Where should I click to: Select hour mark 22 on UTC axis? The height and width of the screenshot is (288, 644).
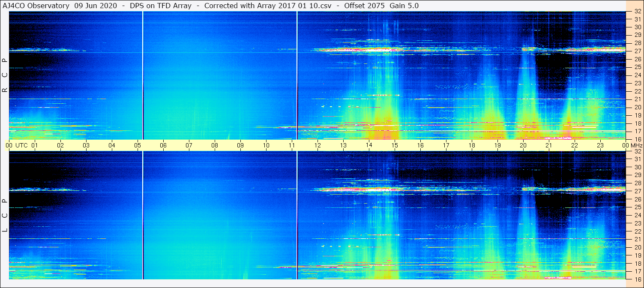pos(575,146)
